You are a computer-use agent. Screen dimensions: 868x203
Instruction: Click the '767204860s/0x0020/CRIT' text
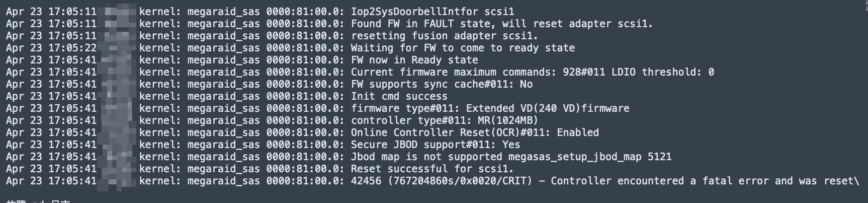460,181
